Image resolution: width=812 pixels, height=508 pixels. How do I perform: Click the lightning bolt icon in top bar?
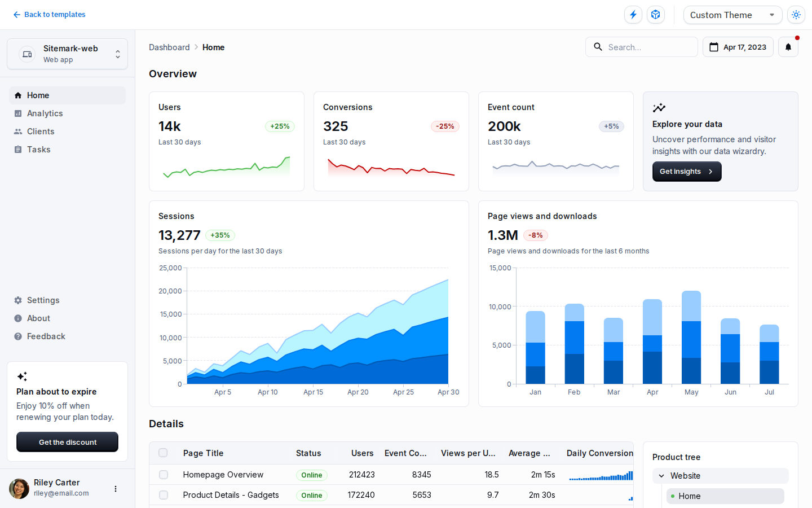(633, 15)
